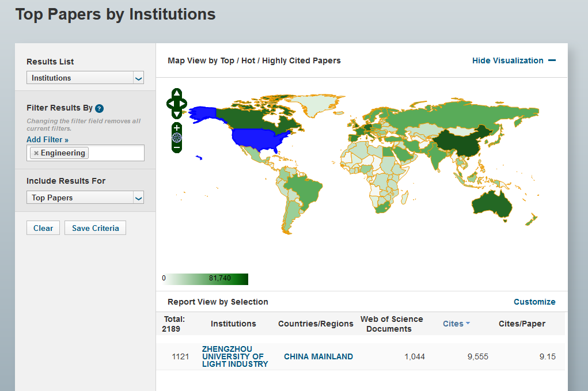Screen dimensions: 588x391
Task: Click the Save Criteria button
Action: 95,228
